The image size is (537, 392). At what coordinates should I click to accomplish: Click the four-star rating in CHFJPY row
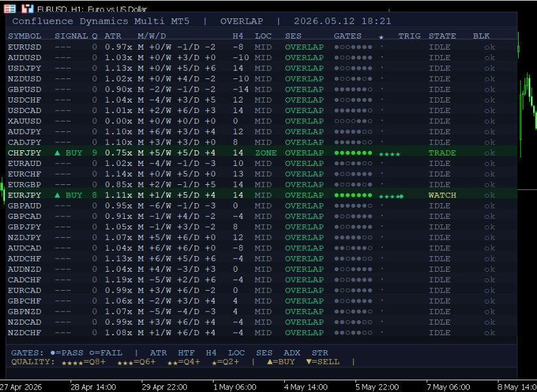[389, 154]
